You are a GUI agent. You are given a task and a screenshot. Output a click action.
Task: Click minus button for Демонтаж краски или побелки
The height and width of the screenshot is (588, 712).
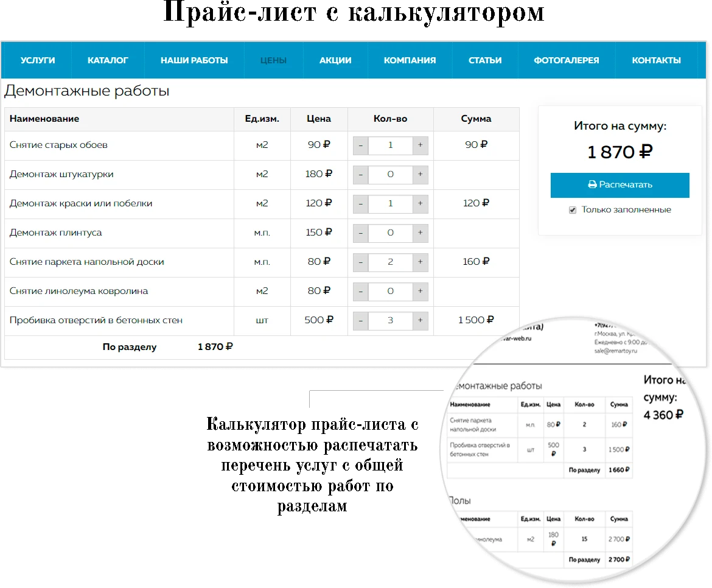360,203
